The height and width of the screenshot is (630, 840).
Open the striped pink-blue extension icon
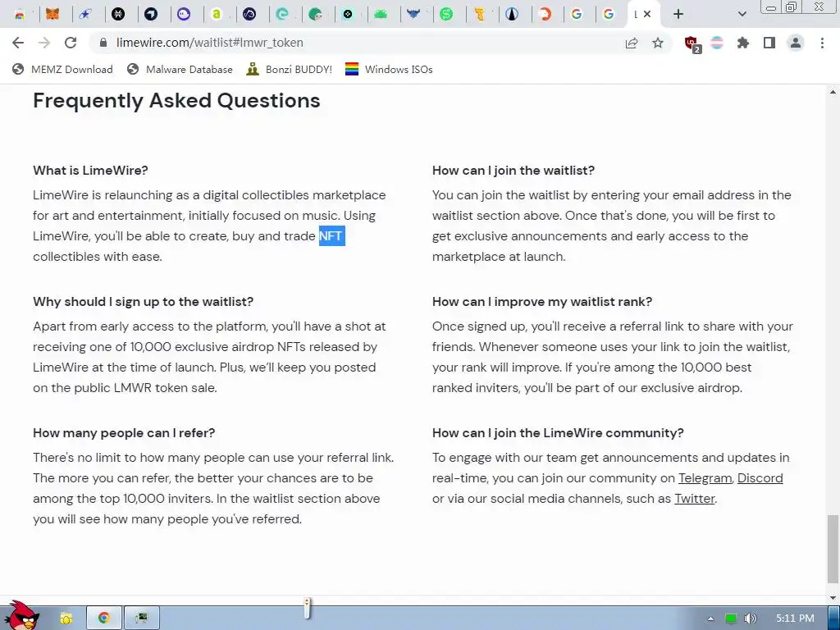pos(717,43)
